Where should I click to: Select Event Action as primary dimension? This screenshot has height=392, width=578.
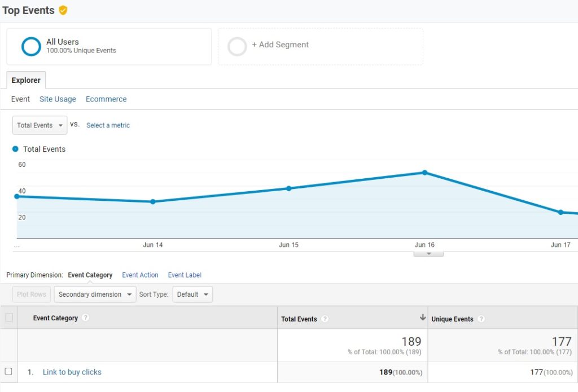[x=140, y=275]
